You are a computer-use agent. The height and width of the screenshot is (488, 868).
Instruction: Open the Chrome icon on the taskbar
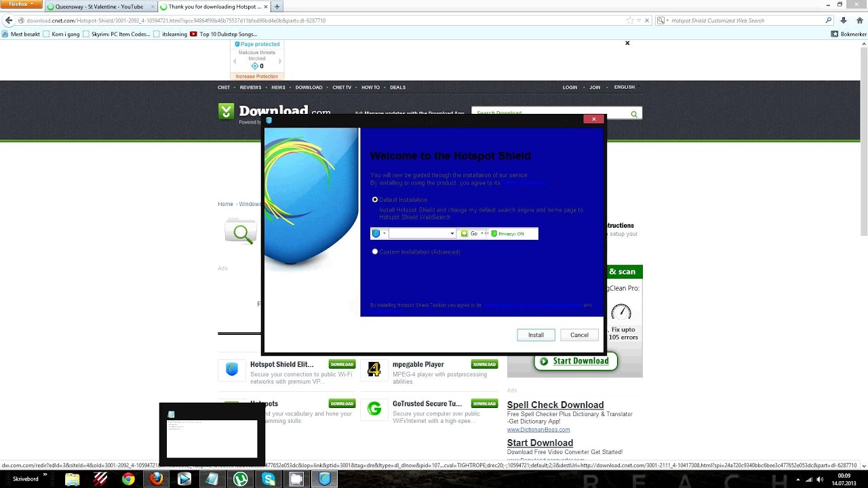coord(128,479)
